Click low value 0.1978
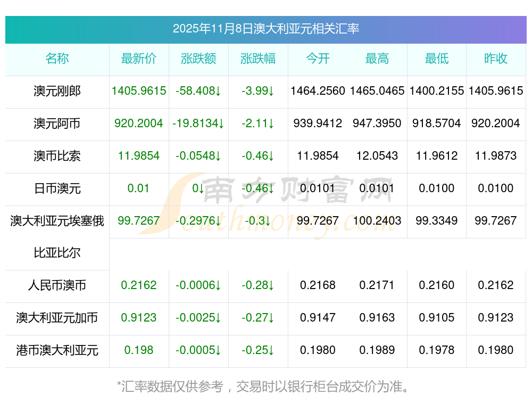532x403 pixels. pos(437,350)
